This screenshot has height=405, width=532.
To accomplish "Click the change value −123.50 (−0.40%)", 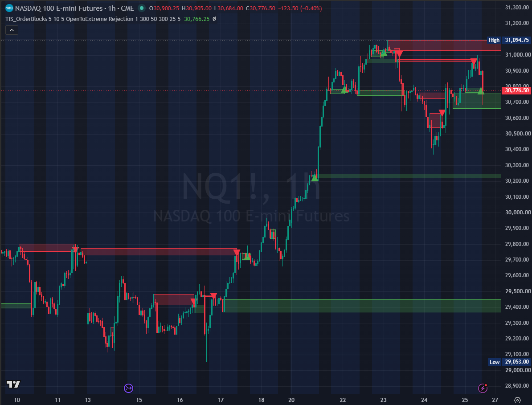I will [x=300, y=8].
